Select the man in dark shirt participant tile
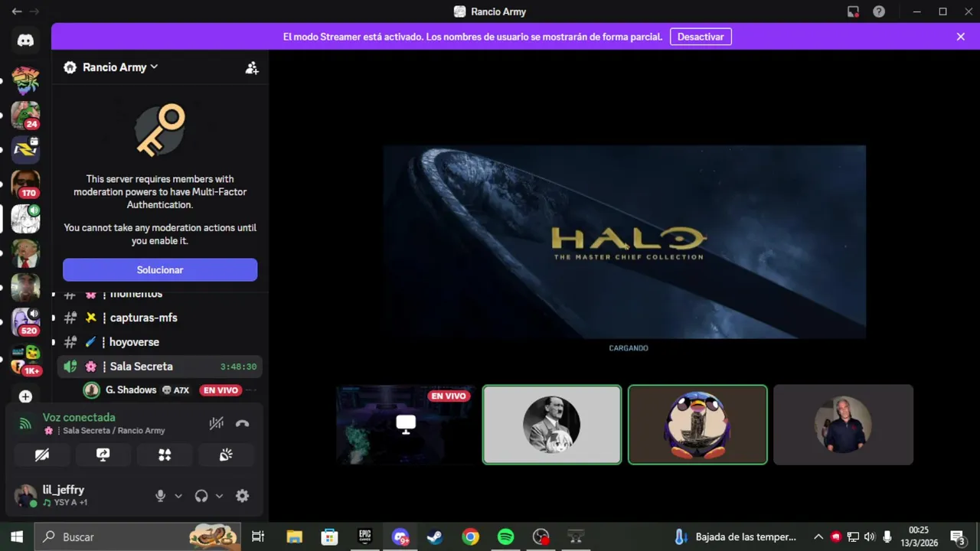This screenshot has height=551, width=980. coord(843,425)
